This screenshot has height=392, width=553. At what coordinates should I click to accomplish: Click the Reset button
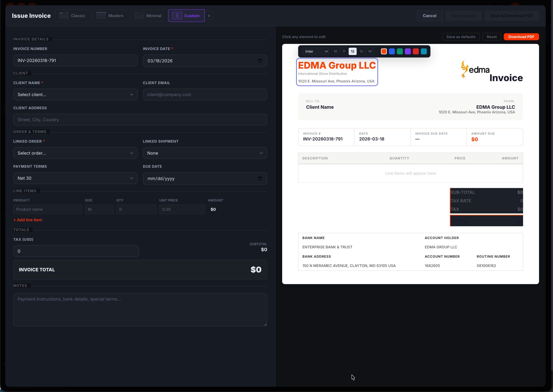pyautogui.click(x=492, y=37)
